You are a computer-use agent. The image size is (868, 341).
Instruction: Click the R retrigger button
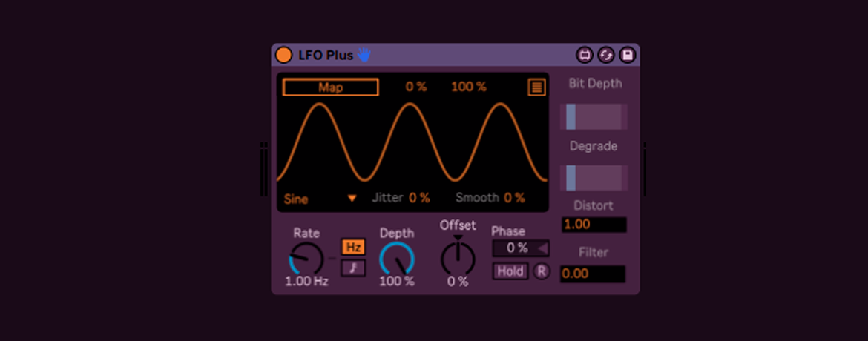point(542,271)
